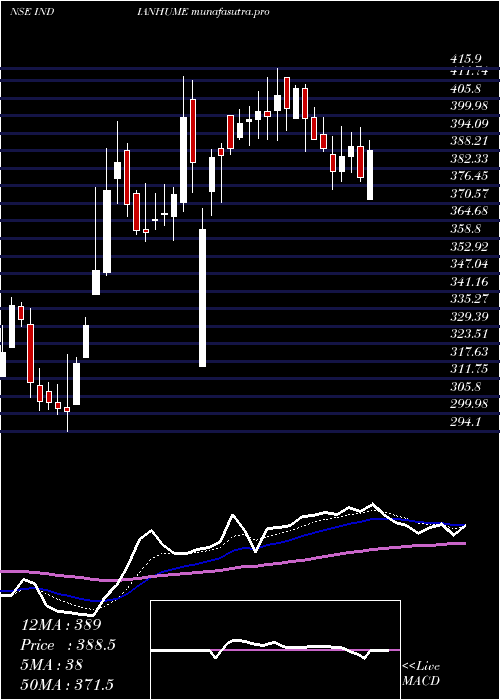Click the MACD inset chart box
This screenshot has height=700, width=500.
click(x=275, y=650)
